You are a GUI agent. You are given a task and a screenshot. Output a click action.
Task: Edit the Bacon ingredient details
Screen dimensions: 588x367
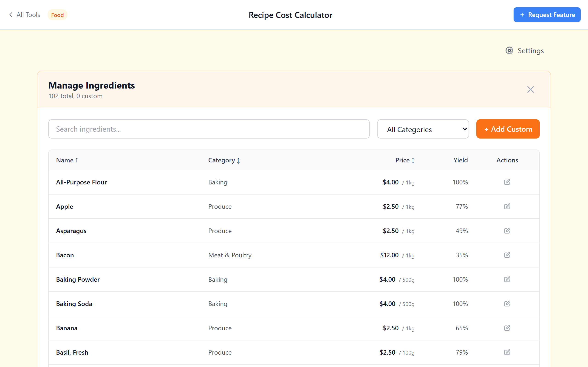coord(507,255)
